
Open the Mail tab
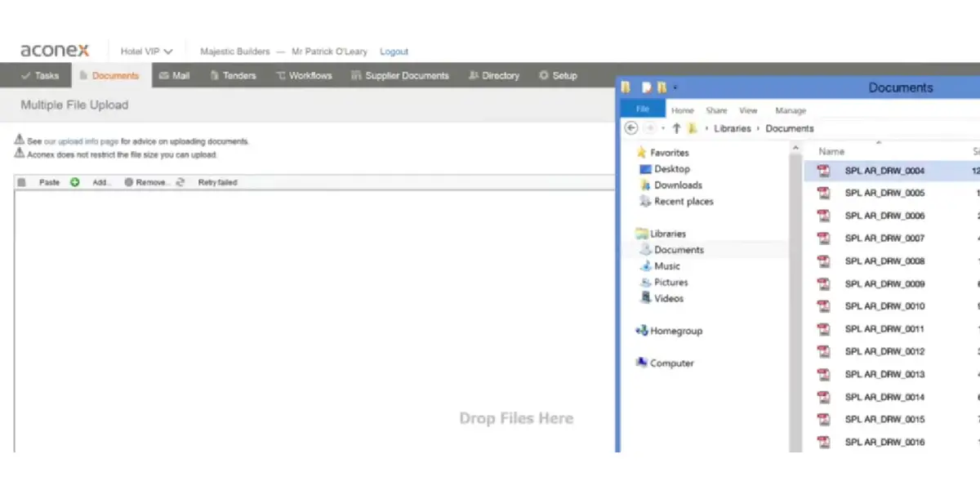[x=174, y=75]
